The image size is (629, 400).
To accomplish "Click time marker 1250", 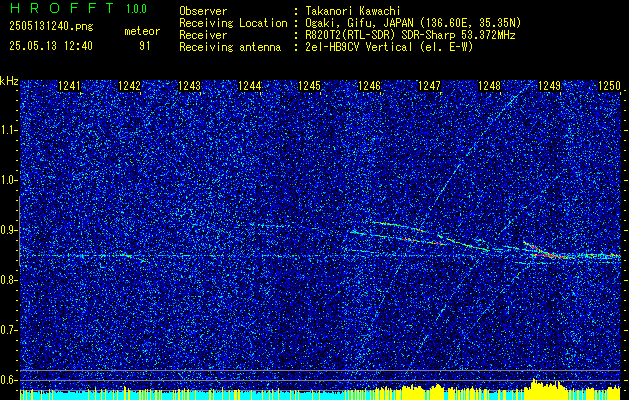I will pos(609,85).
